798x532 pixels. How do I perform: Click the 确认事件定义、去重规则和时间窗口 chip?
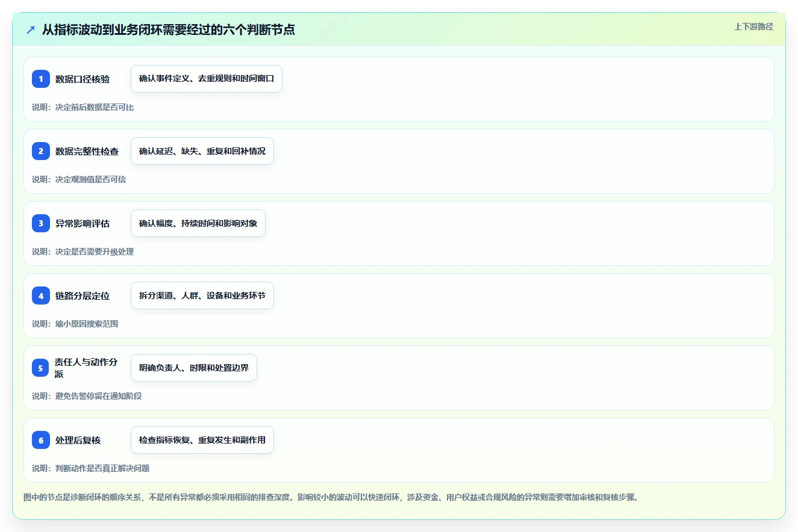[x=207, y=79]
